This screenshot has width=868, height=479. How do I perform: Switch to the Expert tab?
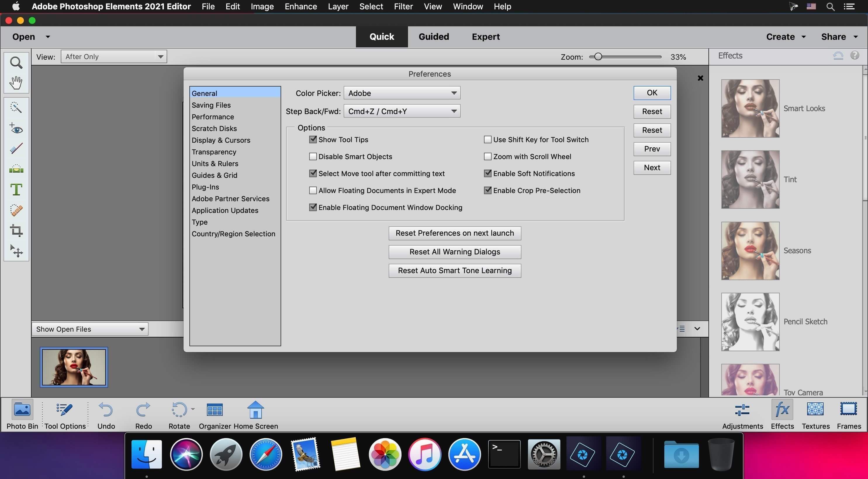pos(485,37)
